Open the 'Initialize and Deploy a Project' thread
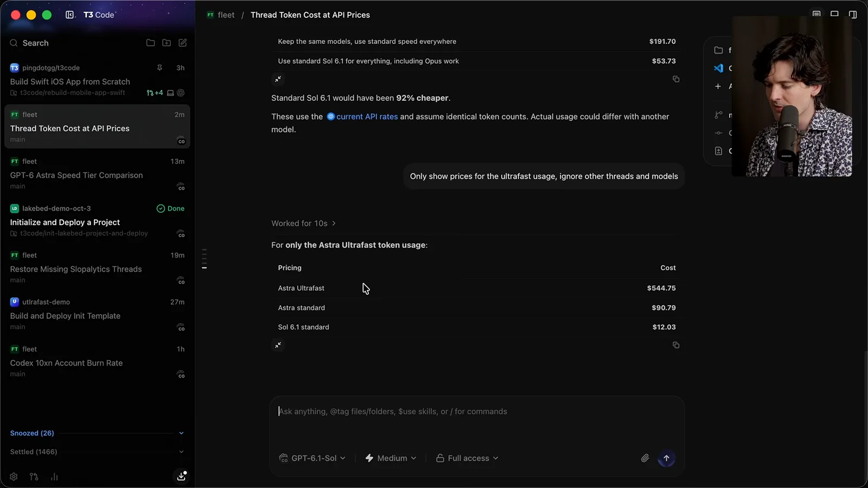The height and width of the screenshot is (488, 868). (x=97, y=221)
